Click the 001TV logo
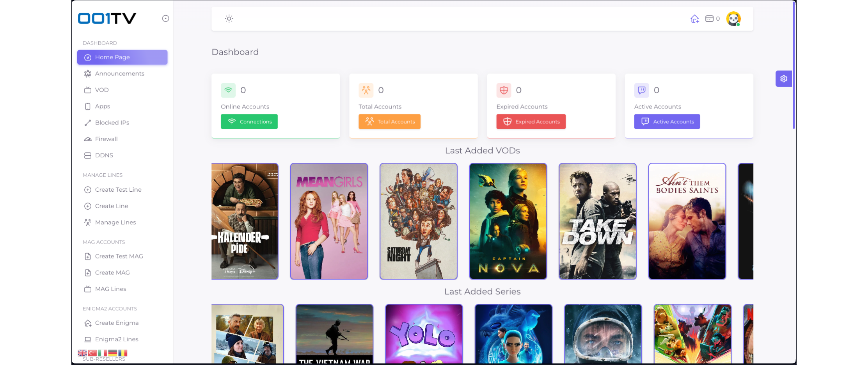 click(x=107, y=18)
